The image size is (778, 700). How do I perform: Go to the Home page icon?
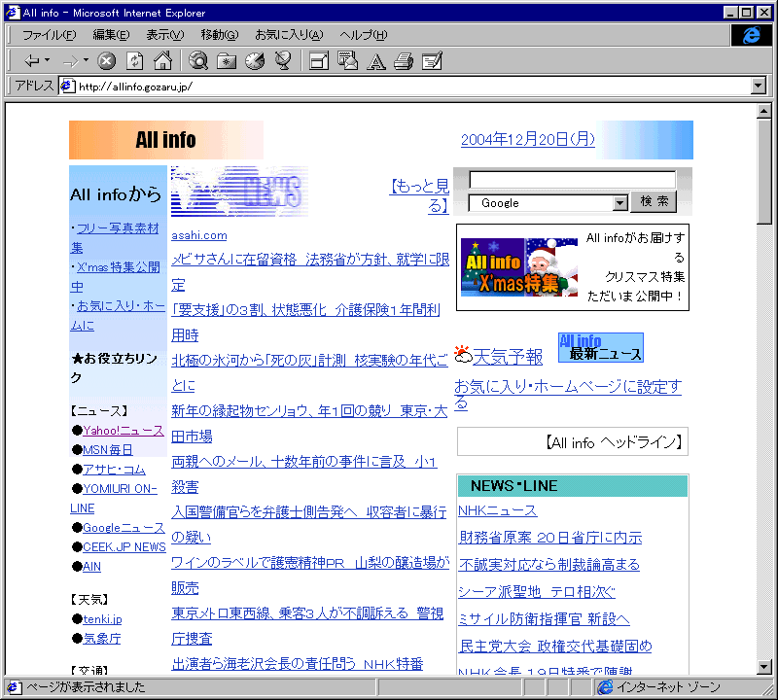click(162, 60)
